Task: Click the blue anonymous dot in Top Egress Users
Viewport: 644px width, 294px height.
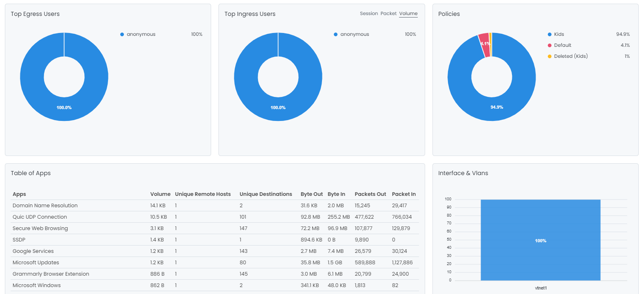Action: tap(122, 35)
